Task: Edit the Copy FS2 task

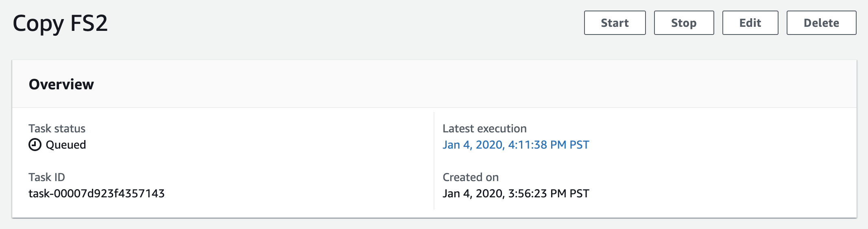Action: point(750,23)
